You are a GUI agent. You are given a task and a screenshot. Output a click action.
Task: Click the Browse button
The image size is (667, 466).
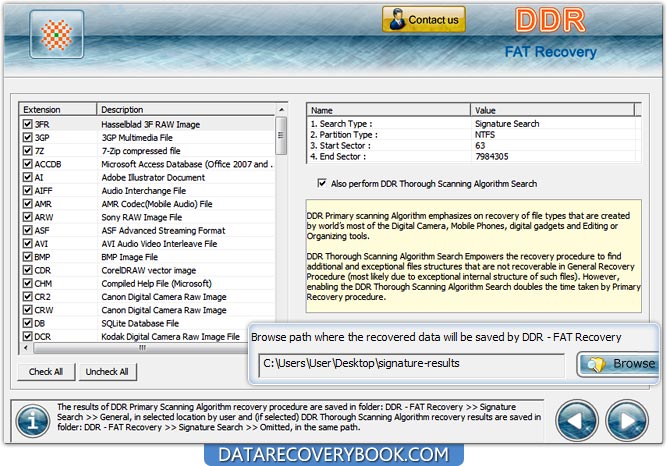pyautogui.click(x=619, y=364)
